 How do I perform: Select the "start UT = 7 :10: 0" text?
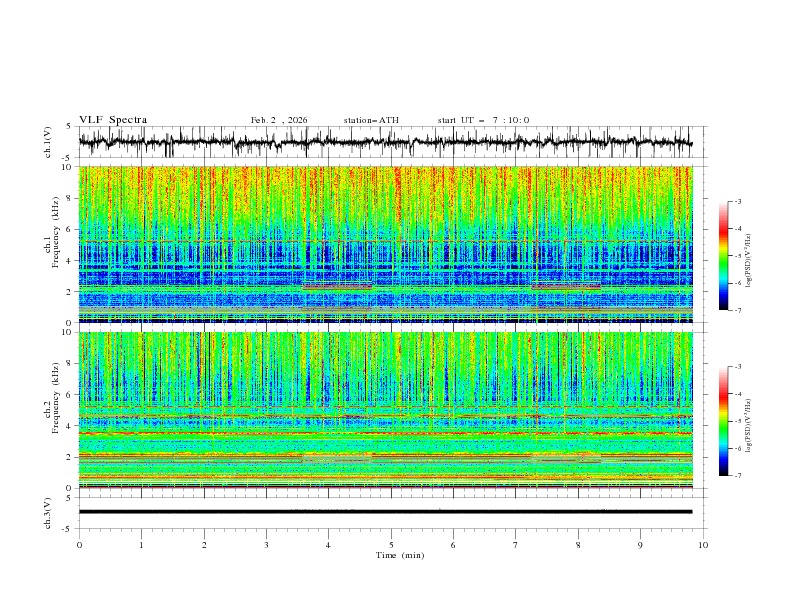click(x=483, y=120)
